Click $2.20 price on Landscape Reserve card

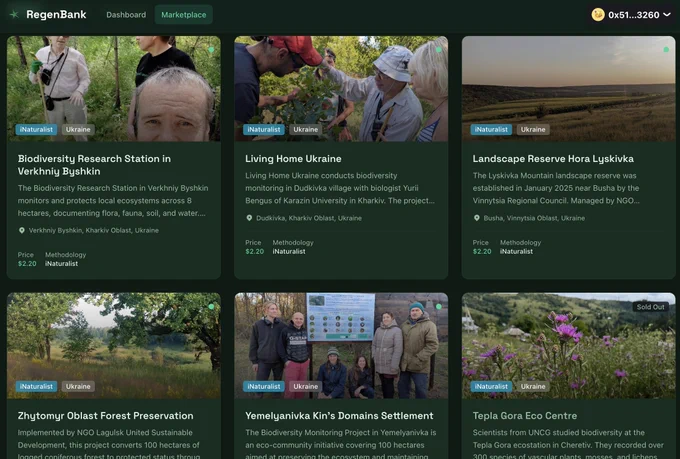[x=482, y=251]
